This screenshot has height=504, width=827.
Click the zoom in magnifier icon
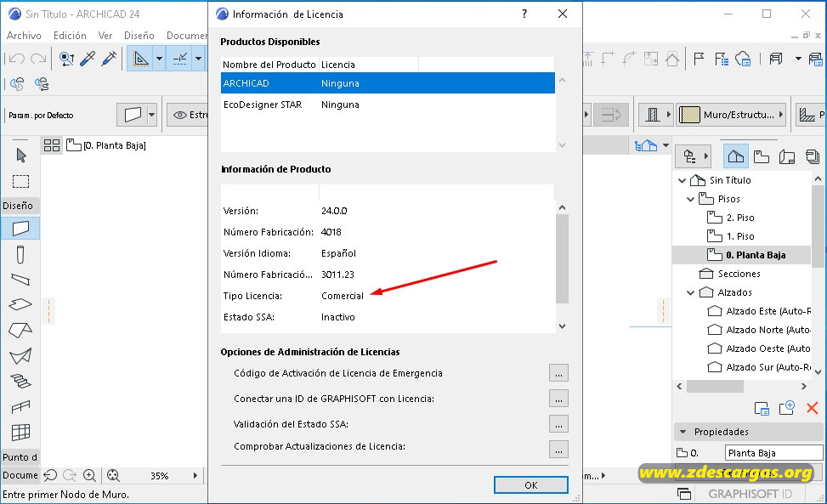point(89,476)
